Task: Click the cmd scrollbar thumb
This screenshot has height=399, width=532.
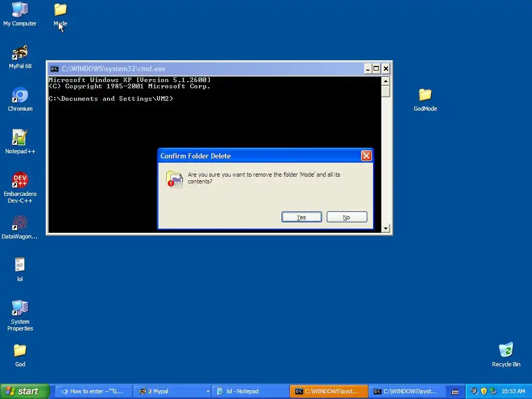Action: [385, 91]
